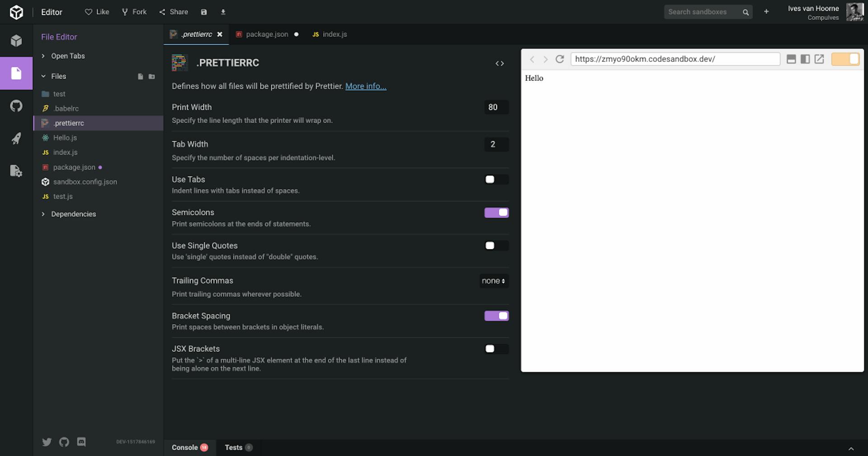
Task: Open the server configuration icon in sidebar
Action: click(16, 171)
